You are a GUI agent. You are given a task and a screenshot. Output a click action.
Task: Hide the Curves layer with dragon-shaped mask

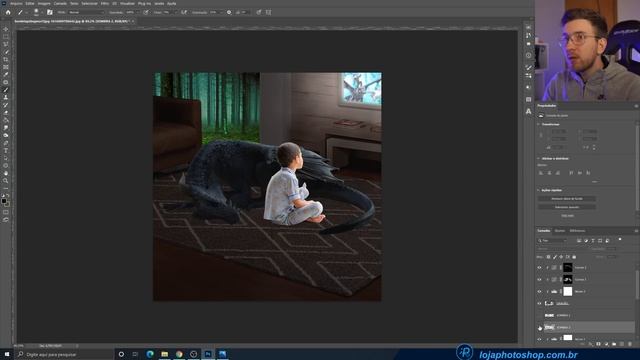tap(539, 280)
